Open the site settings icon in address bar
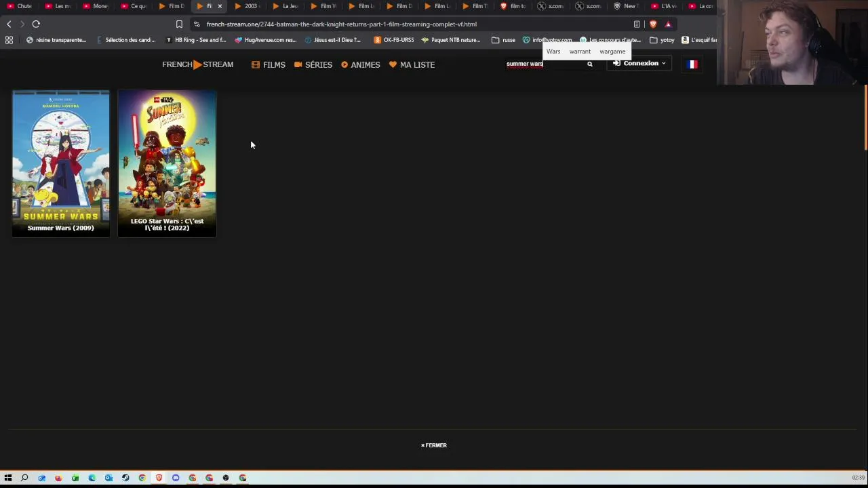 [196, 24]
